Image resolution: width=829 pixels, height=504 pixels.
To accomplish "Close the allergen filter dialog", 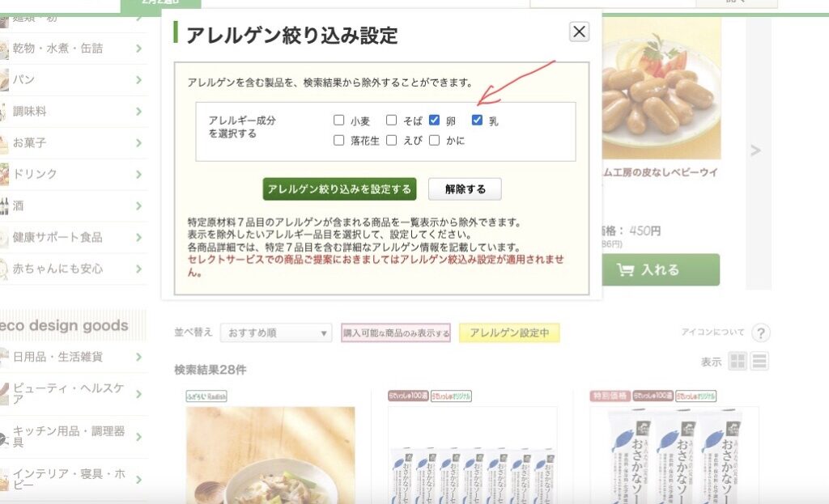I will click(579, 32).
